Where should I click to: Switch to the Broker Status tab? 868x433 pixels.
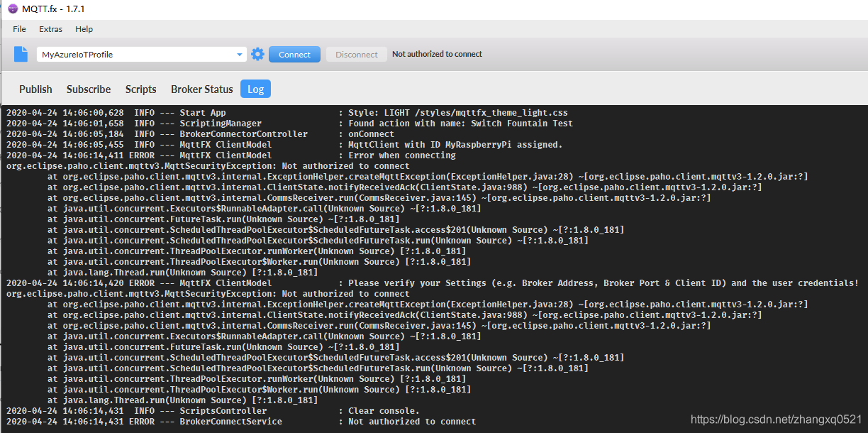point(201,89)
